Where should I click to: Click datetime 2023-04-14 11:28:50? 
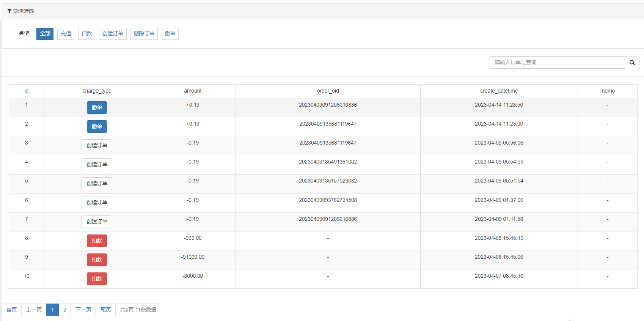pyautogui.click(x=499, y=105)
